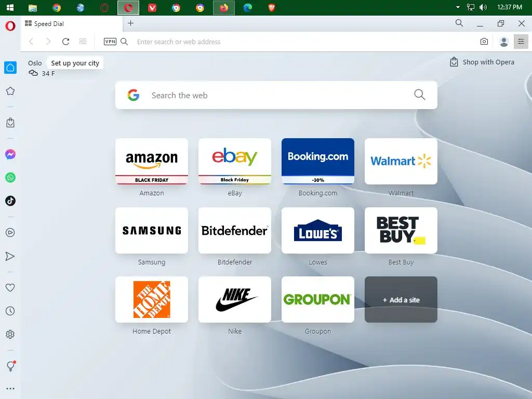Open Settings gear in the sidebar
This screenshot has width=532, height=399.
click(10, 334)
